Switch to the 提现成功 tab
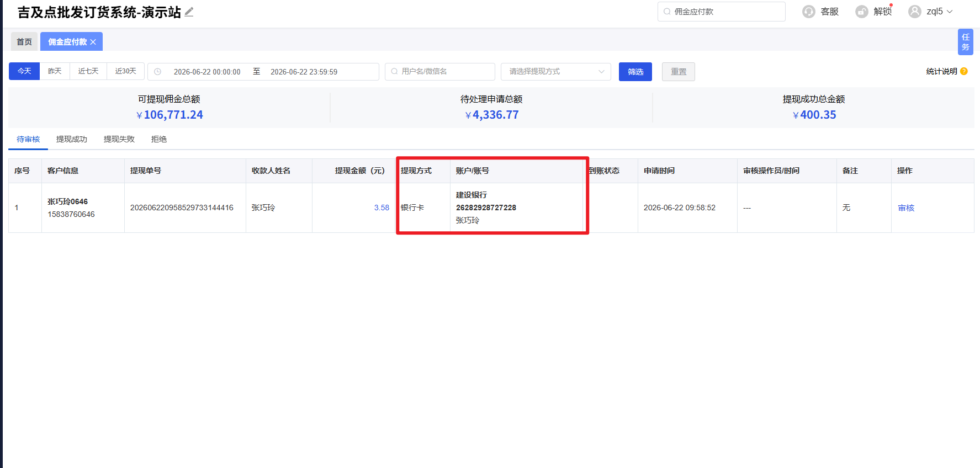 click(x=72, y=139)
